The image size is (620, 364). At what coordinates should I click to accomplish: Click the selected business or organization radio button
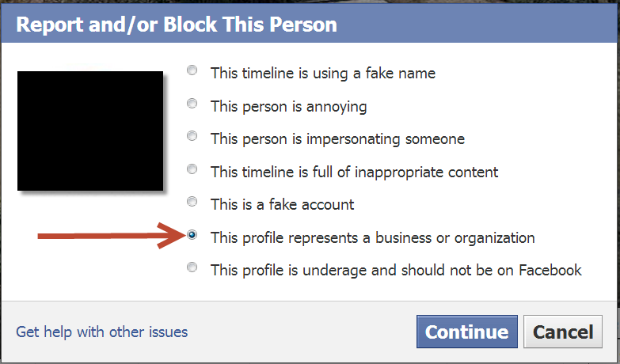(x=192, y=235)
